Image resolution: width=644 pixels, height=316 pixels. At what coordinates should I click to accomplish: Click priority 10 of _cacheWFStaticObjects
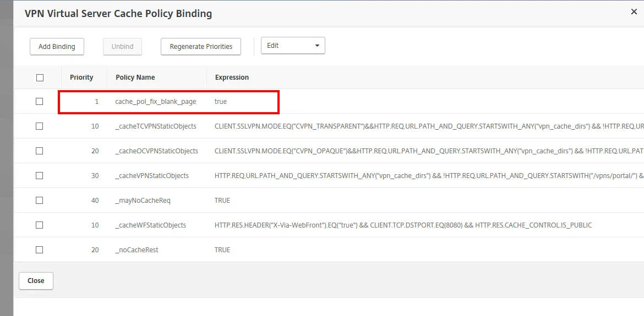click(95, 225)
